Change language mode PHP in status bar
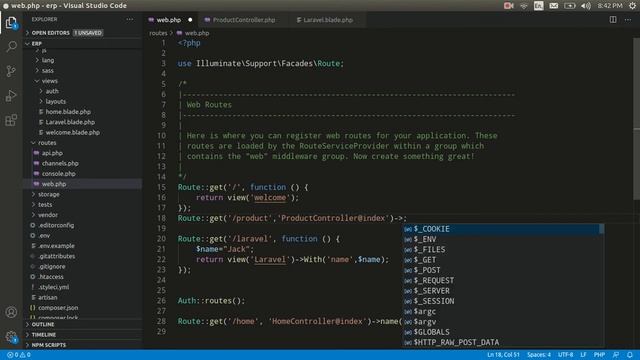The image size is (640, 360). 599,355
